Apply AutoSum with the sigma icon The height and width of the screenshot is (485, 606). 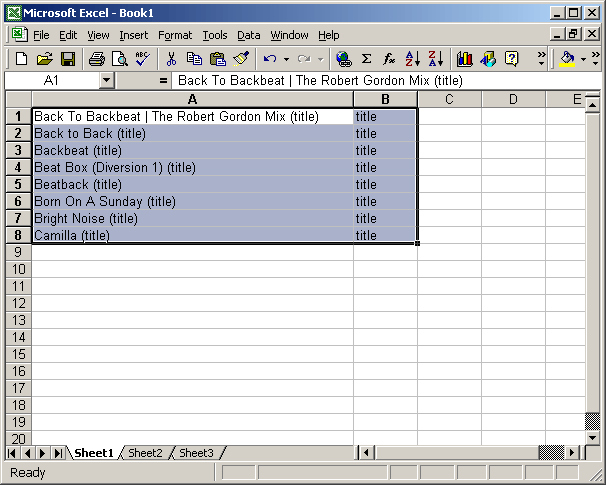(366, 59)
